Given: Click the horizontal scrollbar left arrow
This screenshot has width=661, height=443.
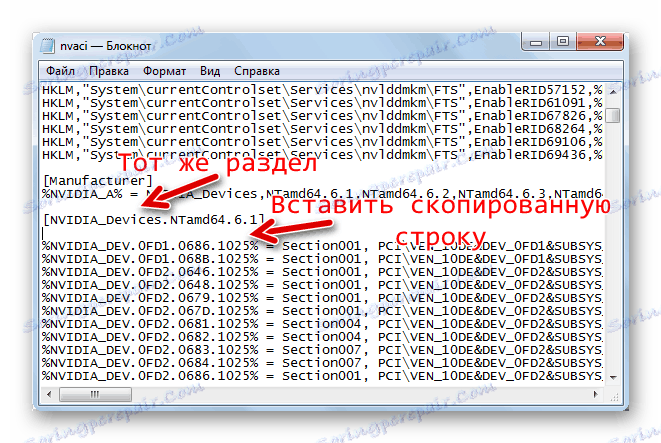Looking at the screenshot, I should pos(49,395).
